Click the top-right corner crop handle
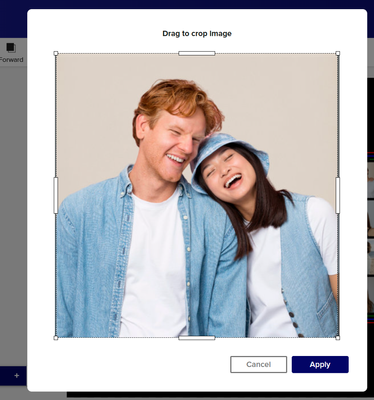This screenshot has height=400, width=374. pyautogui.click(x=338, y=53)
